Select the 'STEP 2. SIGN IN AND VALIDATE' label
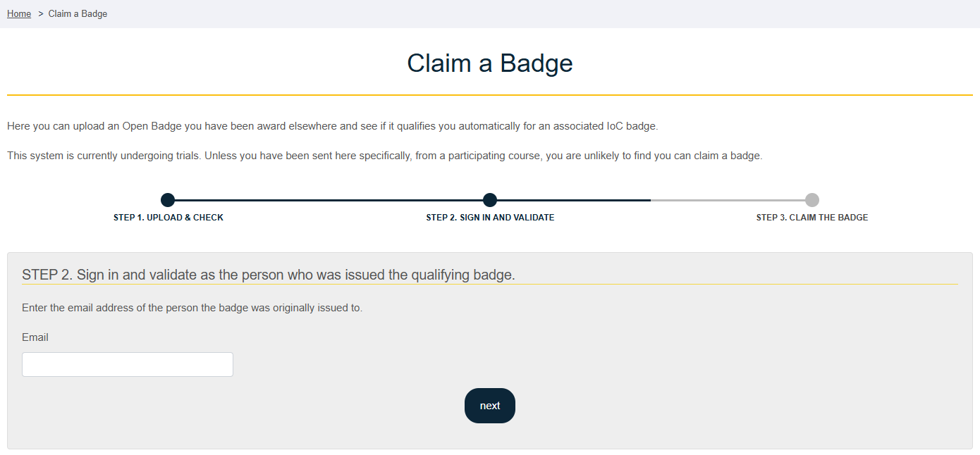Viewport: 980px width, 455px height. [490, 218]
